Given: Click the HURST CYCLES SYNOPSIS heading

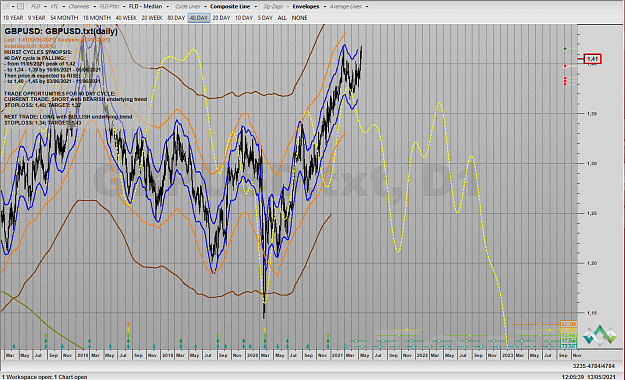Looking at the screenshot, I should 38,52.
